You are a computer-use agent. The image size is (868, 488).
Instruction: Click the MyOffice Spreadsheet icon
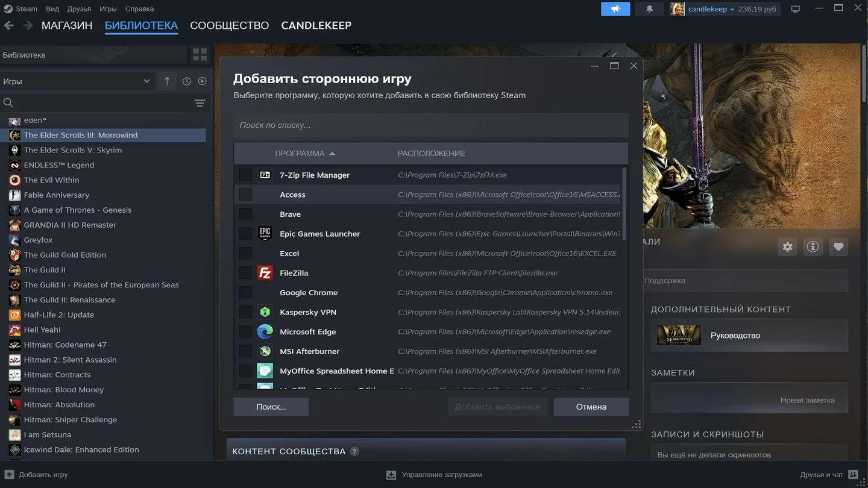pos(265,371)
